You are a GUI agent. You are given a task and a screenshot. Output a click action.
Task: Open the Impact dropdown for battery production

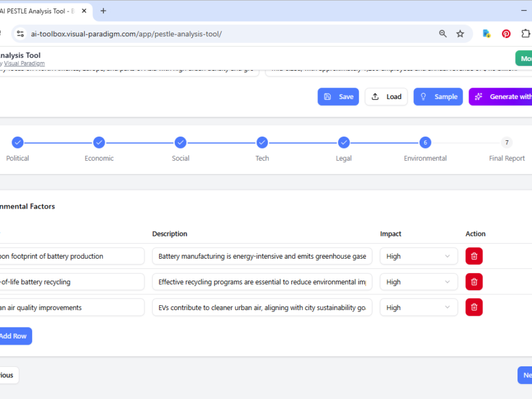click(x=418, y=256)
